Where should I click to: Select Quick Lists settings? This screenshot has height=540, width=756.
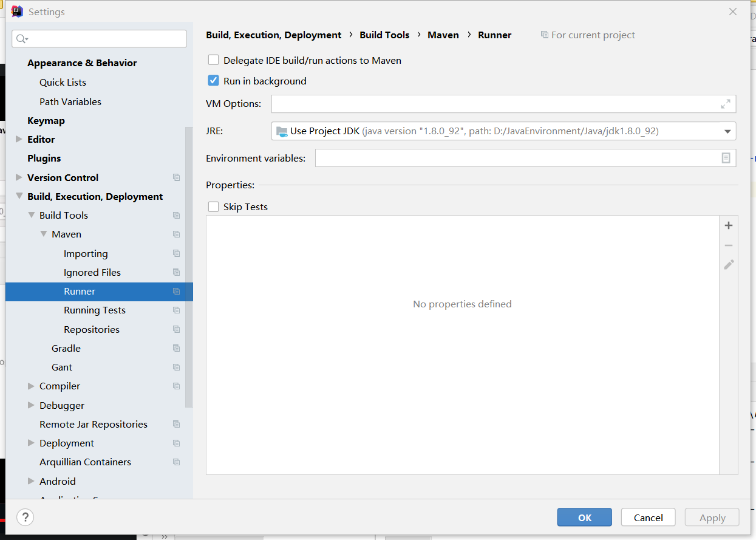(x=63, y=82)
